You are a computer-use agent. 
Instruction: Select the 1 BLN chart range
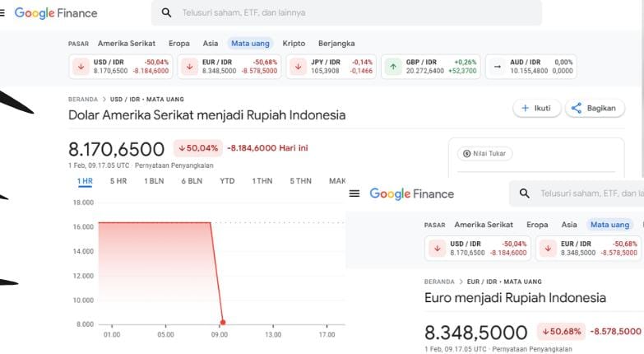coord(154,181)
